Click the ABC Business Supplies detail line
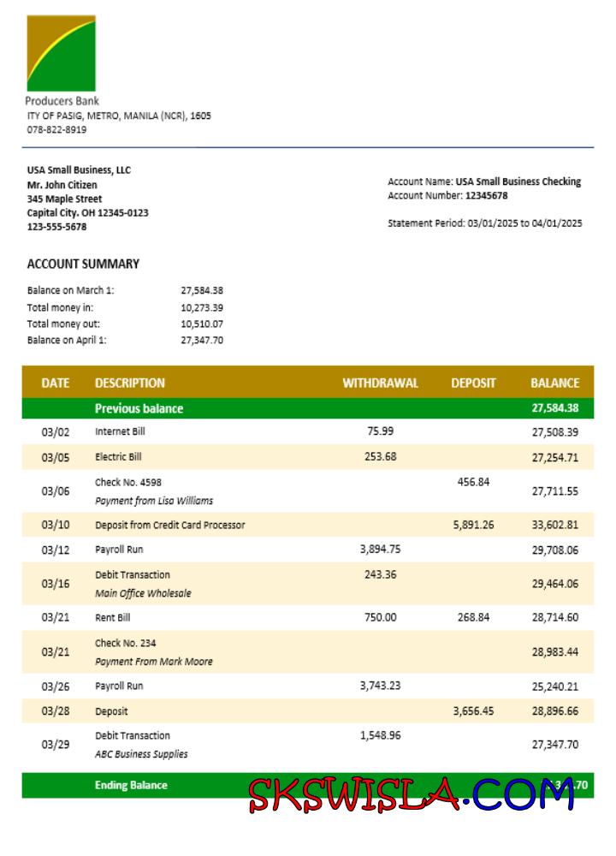The image size is (616, 856). tap(141, 754)
